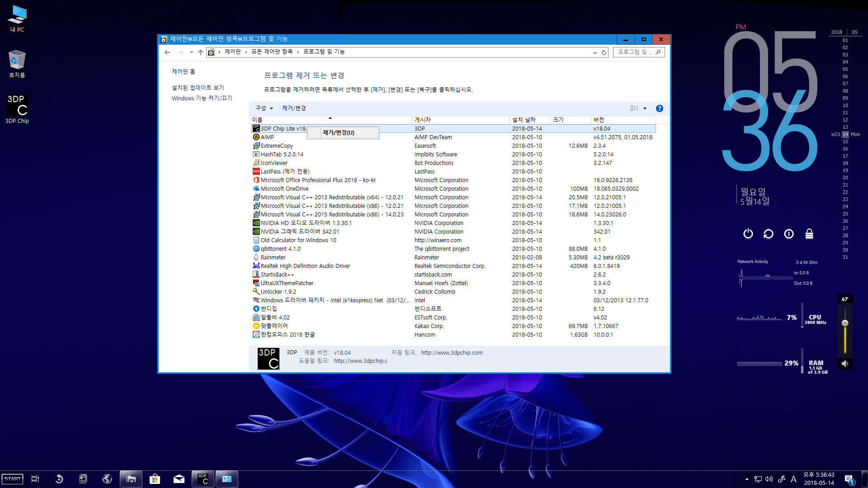Open the Mail icon on taskbar
The width and height of the screenshot is (868, 488).
coord(179,479)
